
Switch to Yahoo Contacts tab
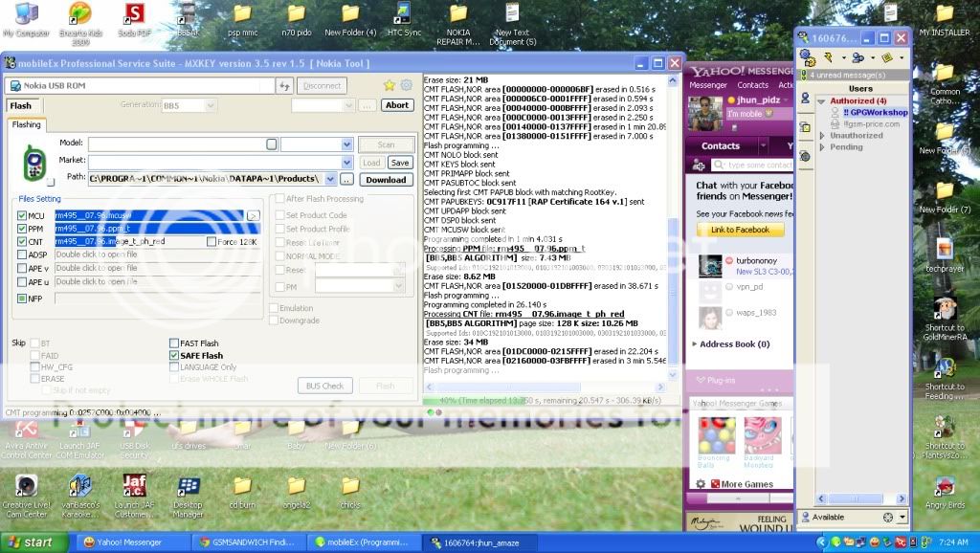point(721,146)
